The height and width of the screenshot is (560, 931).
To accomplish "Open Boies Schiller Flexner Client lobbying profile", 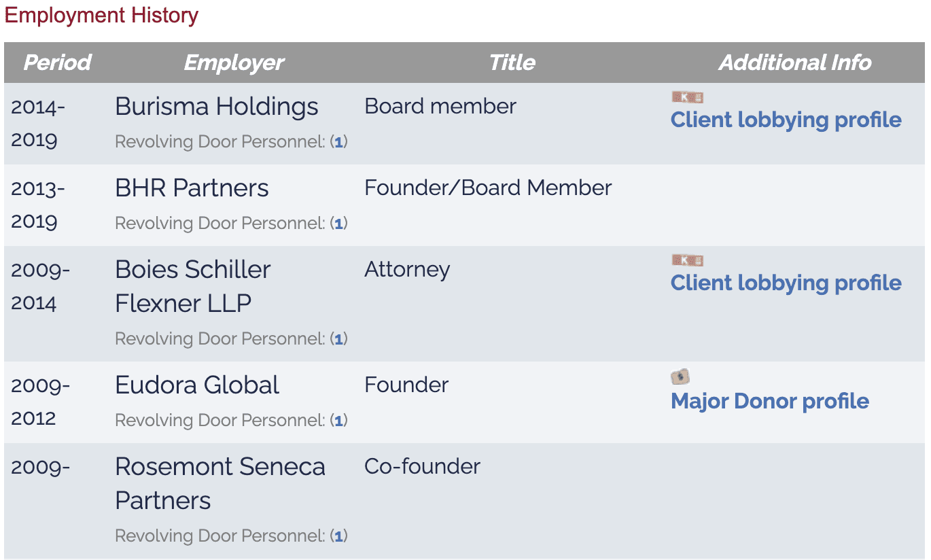I will click(x=786, y=283).
